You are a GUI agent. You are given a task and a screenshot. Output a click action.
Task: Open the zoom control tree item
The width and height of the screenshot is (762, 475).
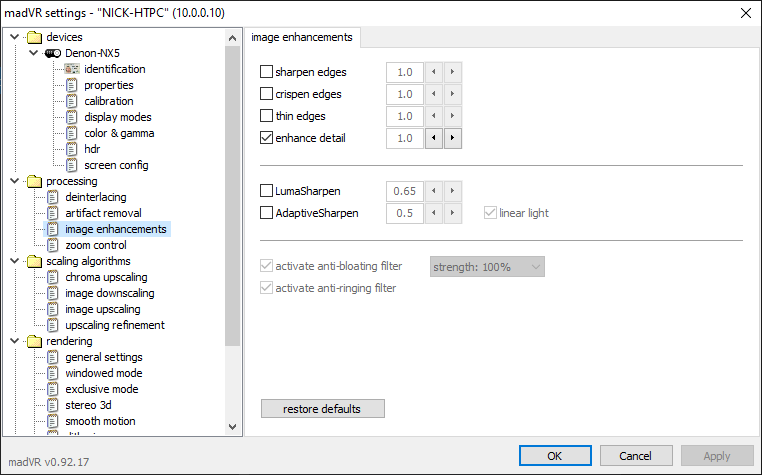point(95,245)
